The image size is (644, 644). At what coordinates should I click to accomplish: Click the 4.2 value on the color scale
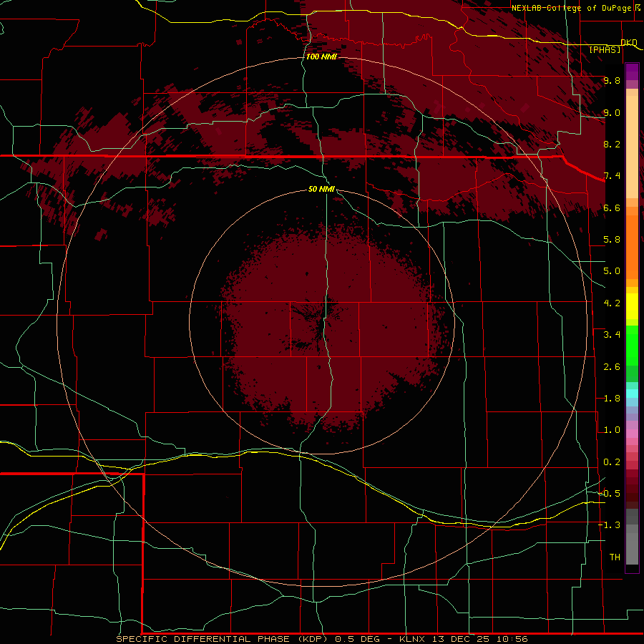(612, 303)
